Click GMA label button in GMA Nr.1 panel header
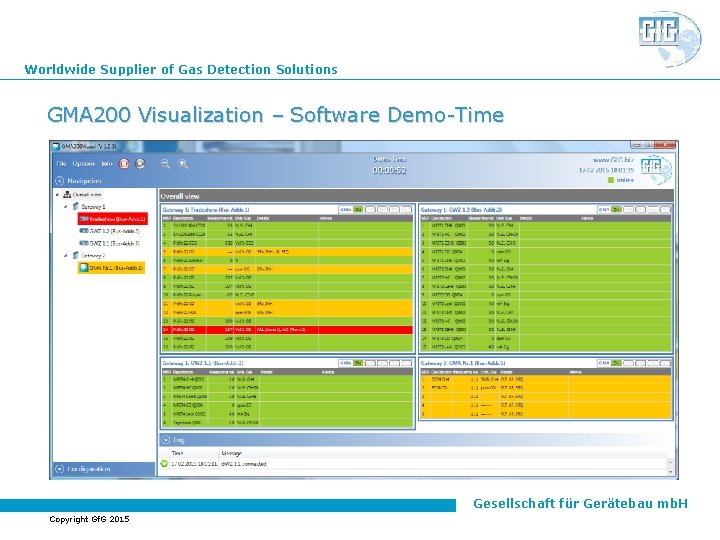 [604, 363]
